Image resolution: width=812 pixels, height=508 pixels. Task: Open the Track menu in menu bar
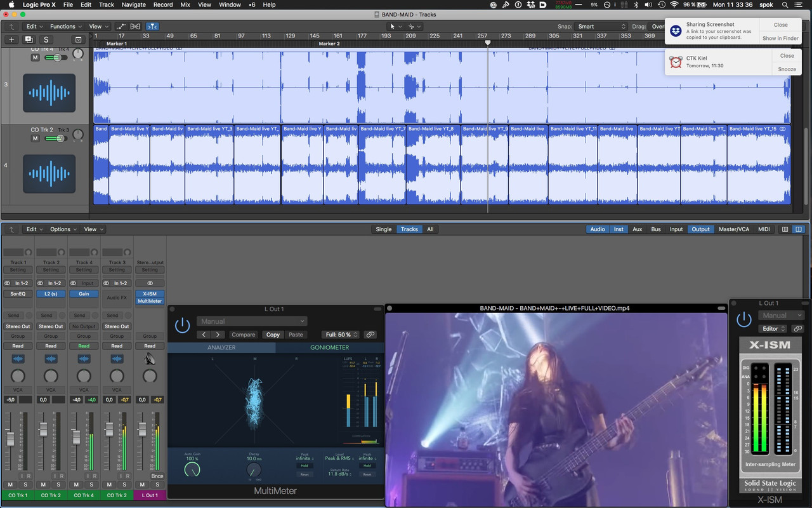pos(107,4)
